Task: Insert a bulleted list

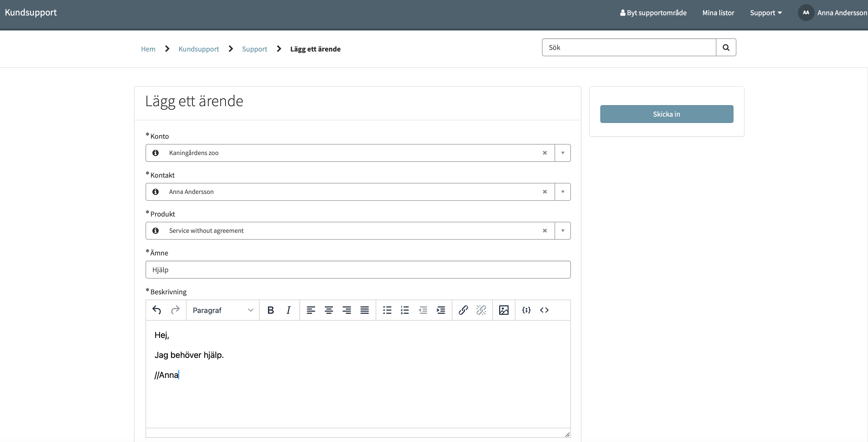Action: point(387,310)
